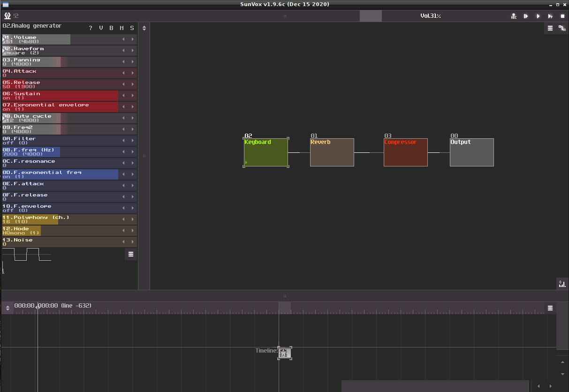Screen dimensions: 569x392
Task: Toggle the module connection mode icon
Action: (561, 28)
